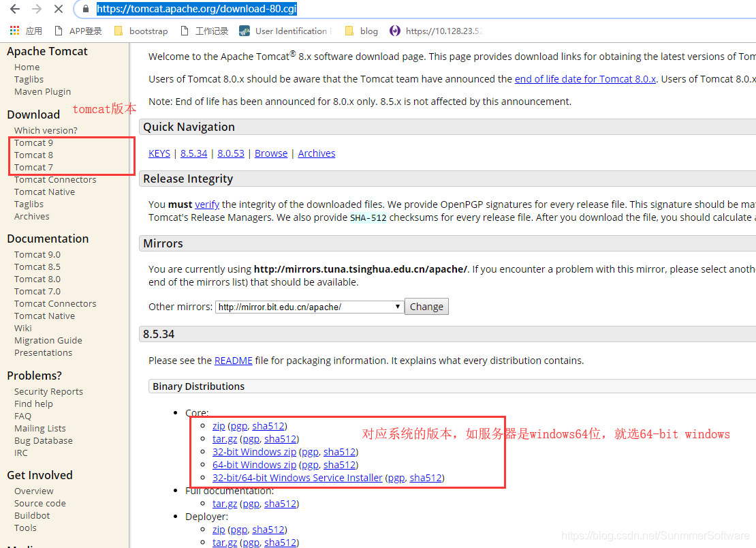Open the bootstrap bookmark folder
The width and height of the screenshot is (756, 548).
tap(141, 31)
